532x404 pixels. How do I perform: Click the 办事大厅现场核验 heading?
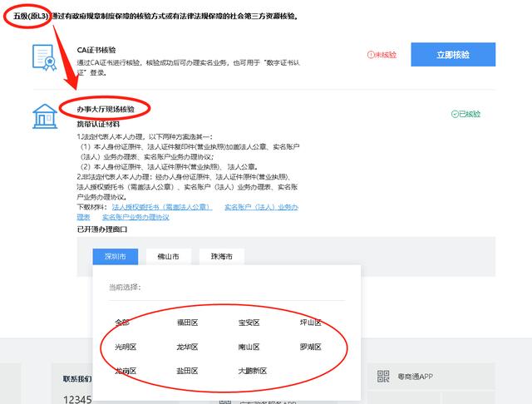106,109
